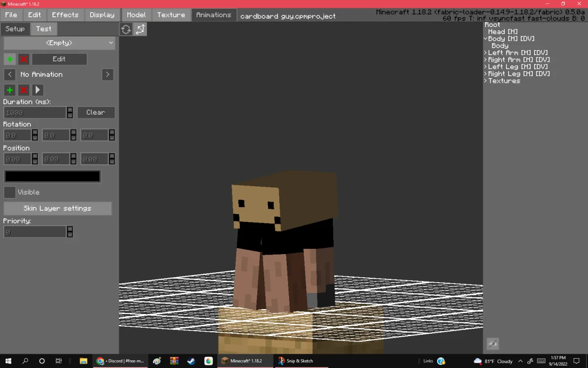Expand the Left Arm [H] [DV] node
Screen dimensions: 588x368
[486, 53]
